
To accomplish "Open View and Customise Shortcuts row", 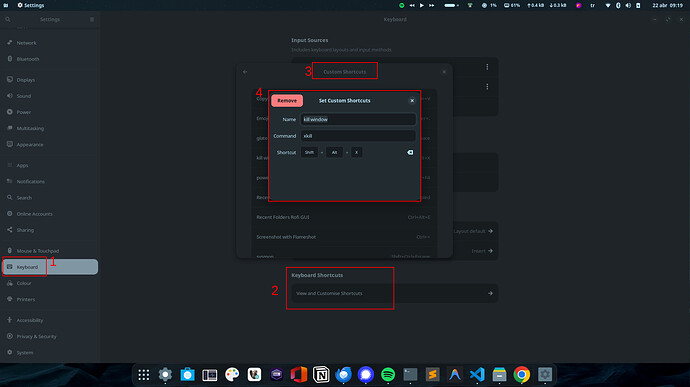I will [395, 293].
